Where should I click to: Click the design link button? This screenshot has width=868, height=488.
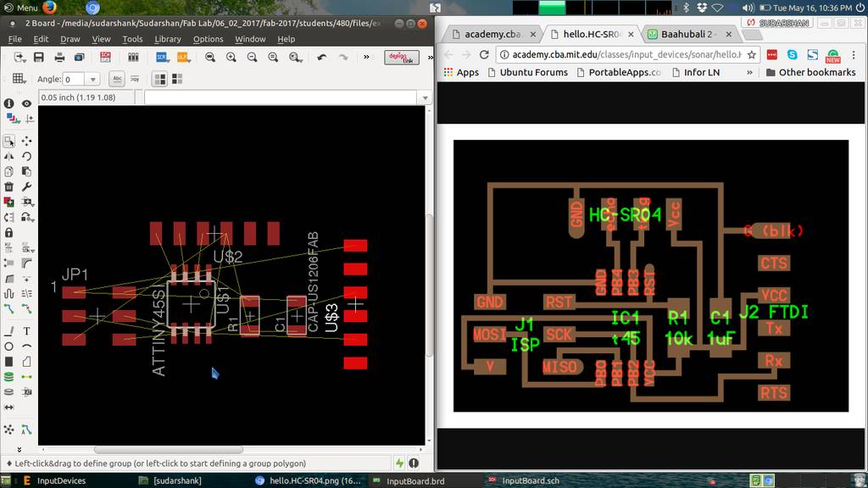[x=402, y=57]
